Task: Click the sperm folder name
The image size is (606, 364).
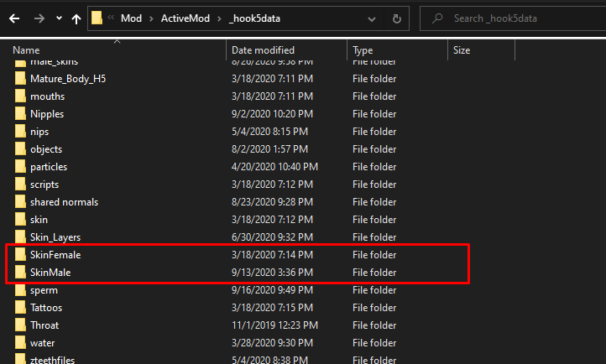Action: point(44,290)
